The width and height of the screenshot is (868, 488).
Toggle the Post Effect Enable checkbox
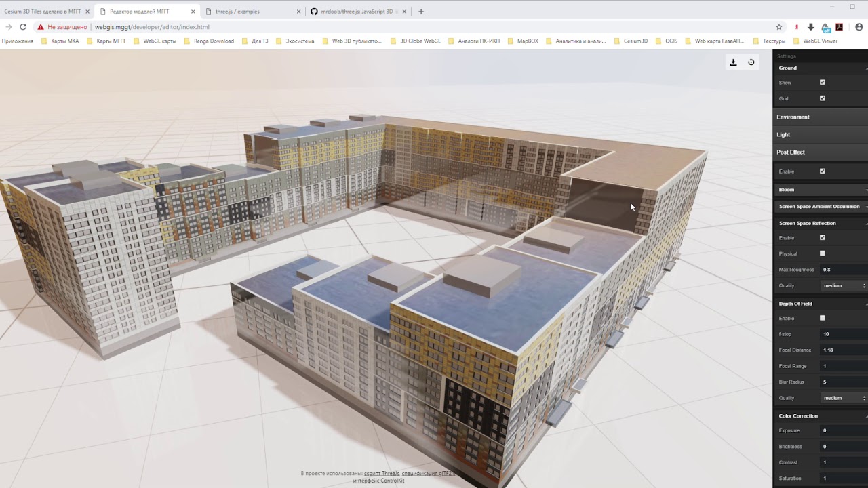click(x=823, y=171)
